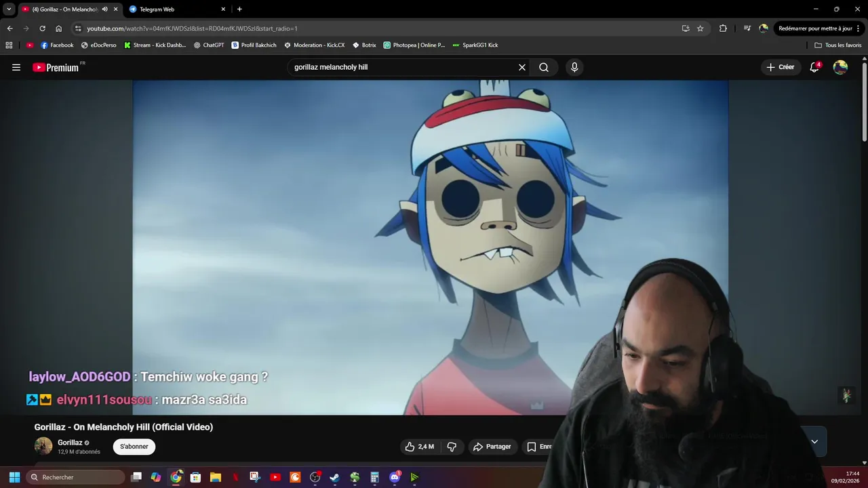Focus the youtube.com address bar URL
The width and height of the screenshot is (868, 488).
pyautogui.click(x=192, y=28)
